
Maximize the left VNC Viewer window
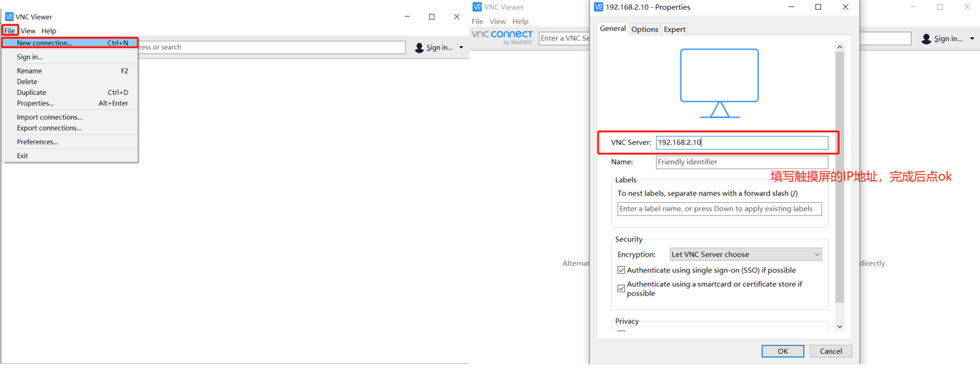(x=432, y=16)
